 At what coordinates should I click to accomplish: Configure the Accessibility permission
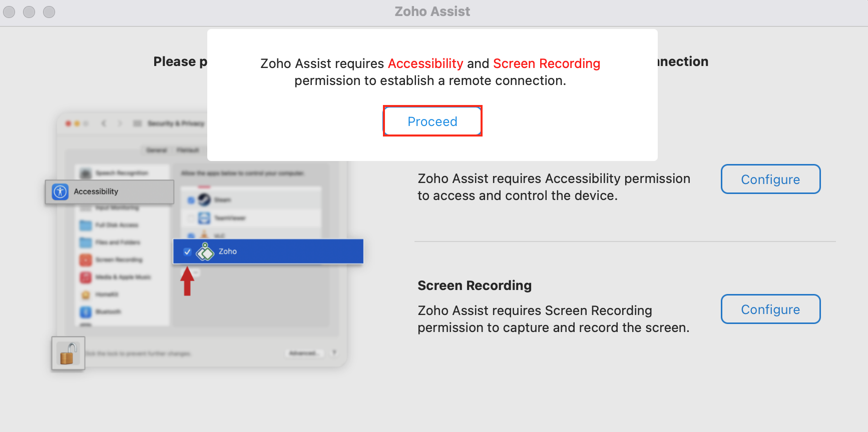coord(770,179)
